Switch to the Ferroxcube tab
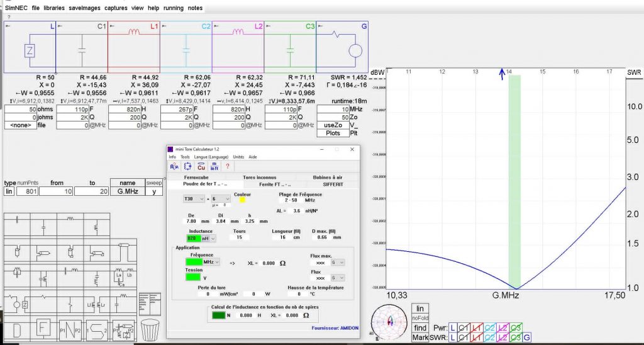Image resolution: width=644 pixels, height=345 pixels. click(196, 178)
